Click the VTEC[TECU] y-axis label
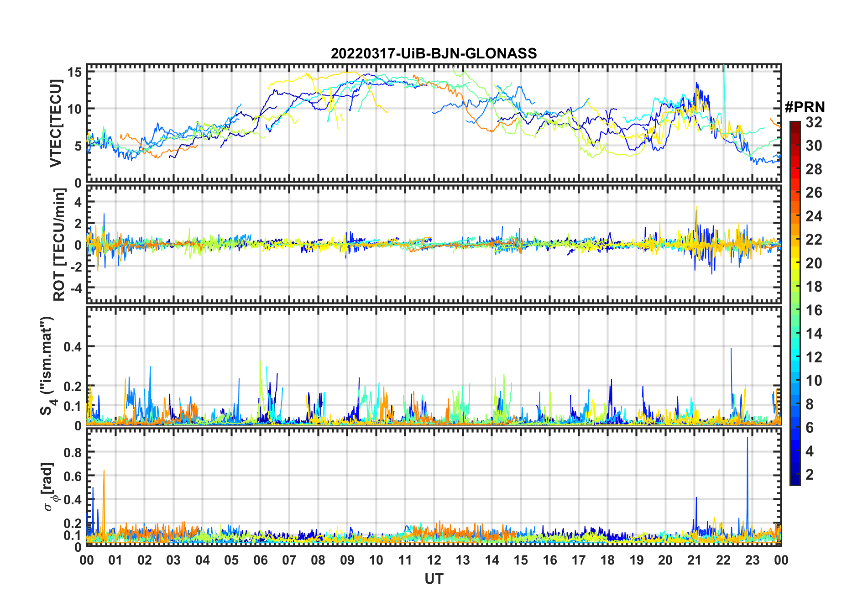This screenshot has height=607, width=868. [56, 123]
